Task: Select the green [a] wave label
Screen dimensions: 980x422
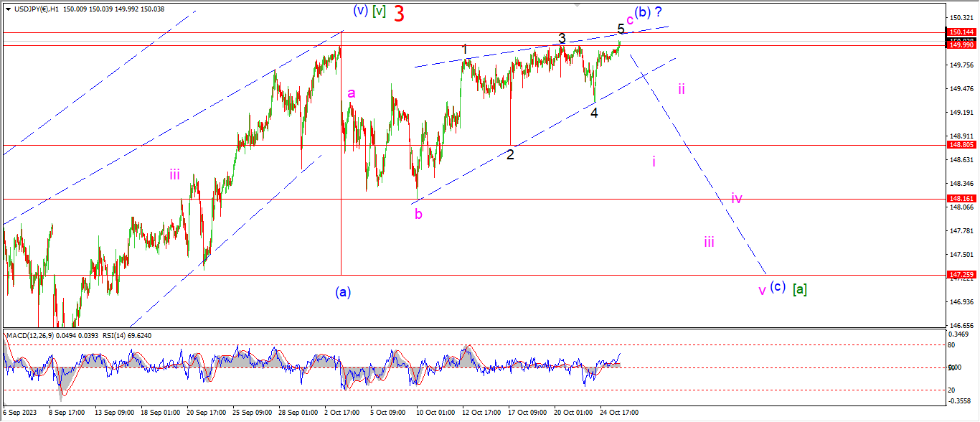Action: tap(800, 289)
